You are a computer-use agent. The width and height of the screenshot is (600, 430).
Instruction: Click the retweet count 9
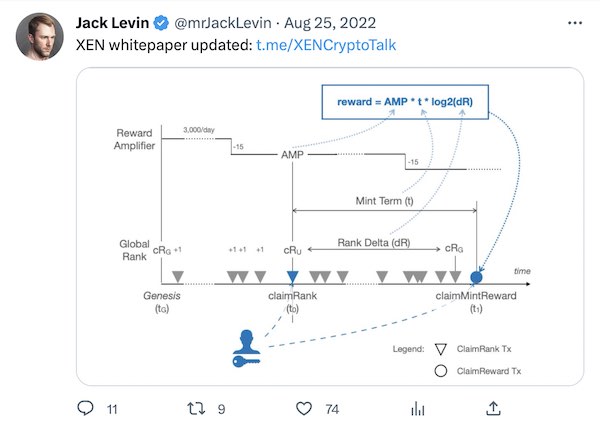(221, 408)
